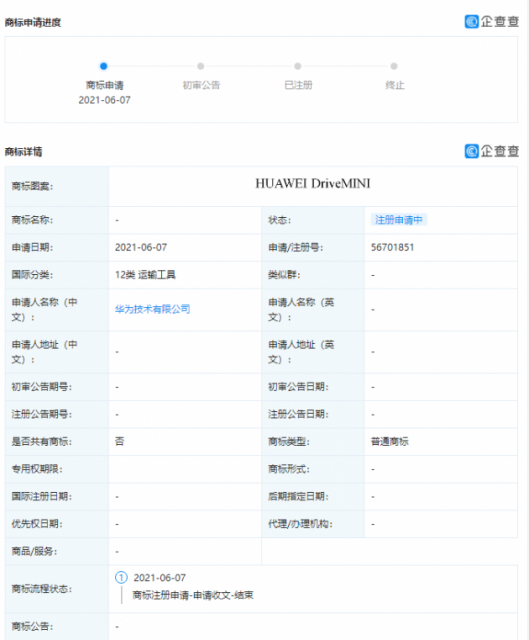This screenshot has width=529, height=640.
Task: Click the 否 shared trademark value
Action: point(119,441)
